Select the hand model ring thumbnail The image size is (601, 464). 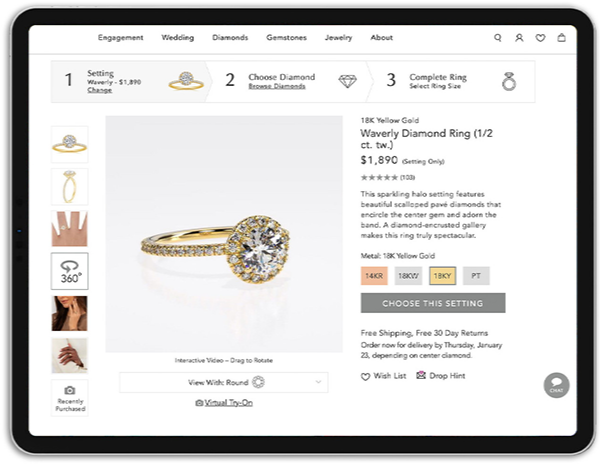pos(70,229)
